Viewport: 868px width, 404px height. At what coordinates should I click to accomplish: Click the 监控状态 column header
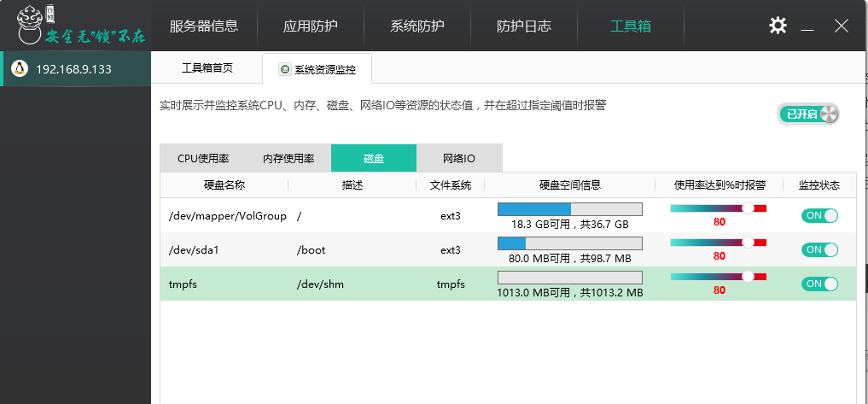[x=819, y=185]
